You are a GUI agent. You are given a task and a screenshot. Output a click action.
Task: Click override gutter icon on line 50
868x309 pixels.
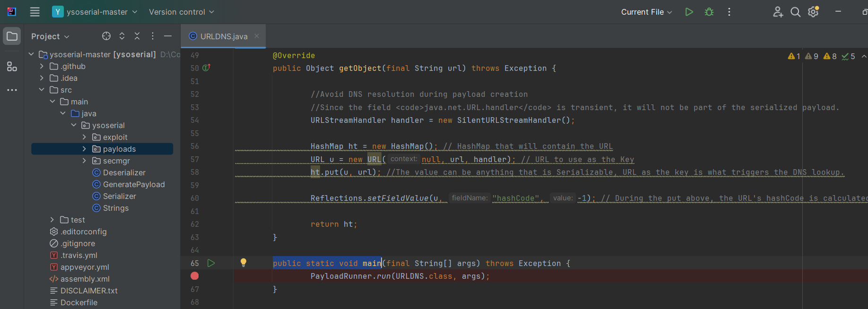coord(207,68)
